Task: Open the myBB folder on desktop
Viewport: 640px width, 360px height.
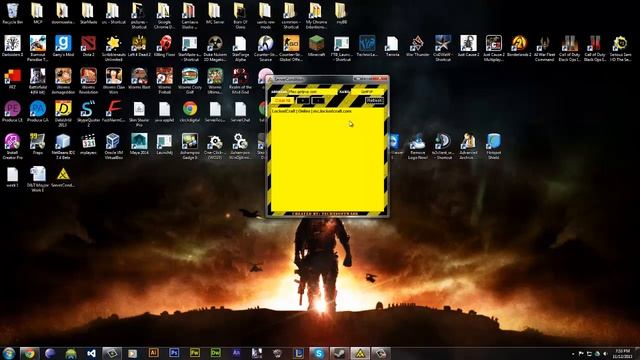Action: tap(341, 13)
